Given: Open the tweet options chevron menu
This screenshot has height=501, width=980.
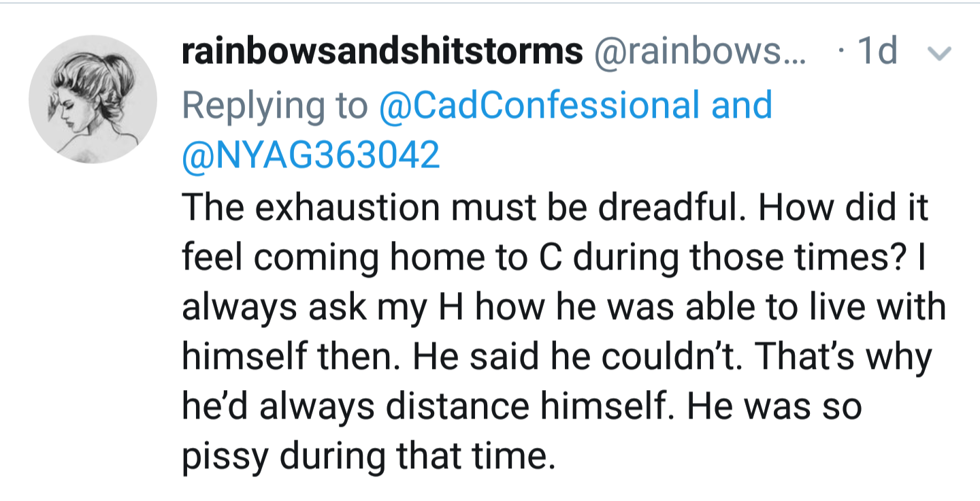Looking at the screenshot, I should pyautogui.click(x=940, y=53).
